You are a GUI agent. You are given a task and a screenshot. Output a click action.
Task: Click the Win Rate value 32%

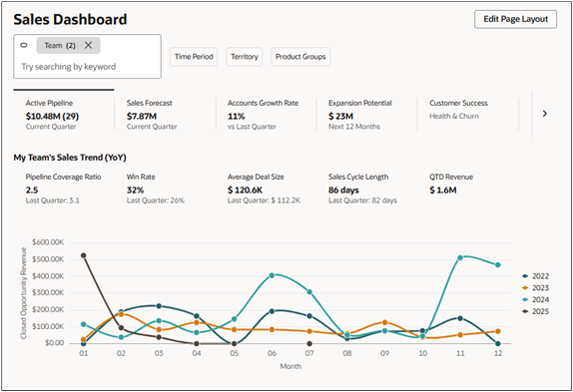[x=135, y=191]
